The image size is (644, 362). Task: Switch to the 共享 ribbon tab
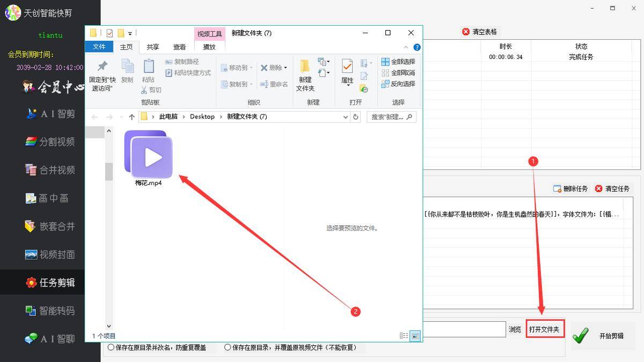point(153,47)
